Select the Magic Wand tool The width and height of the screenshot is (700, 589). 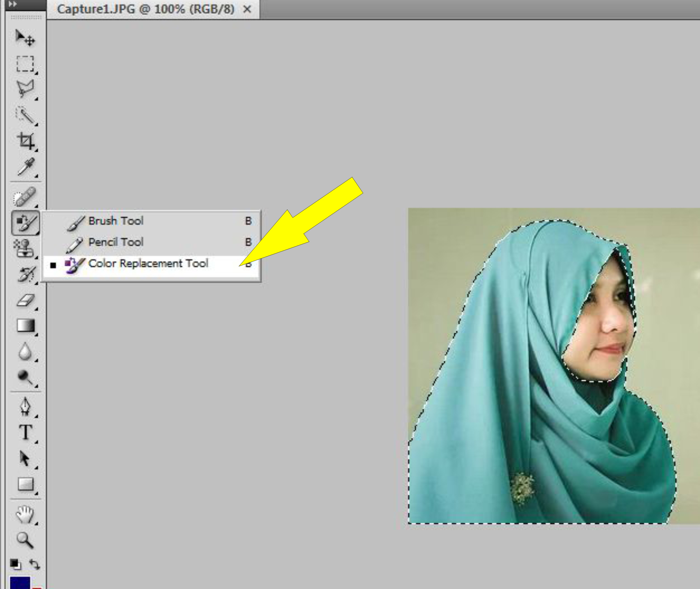click(x=25, y=115)
